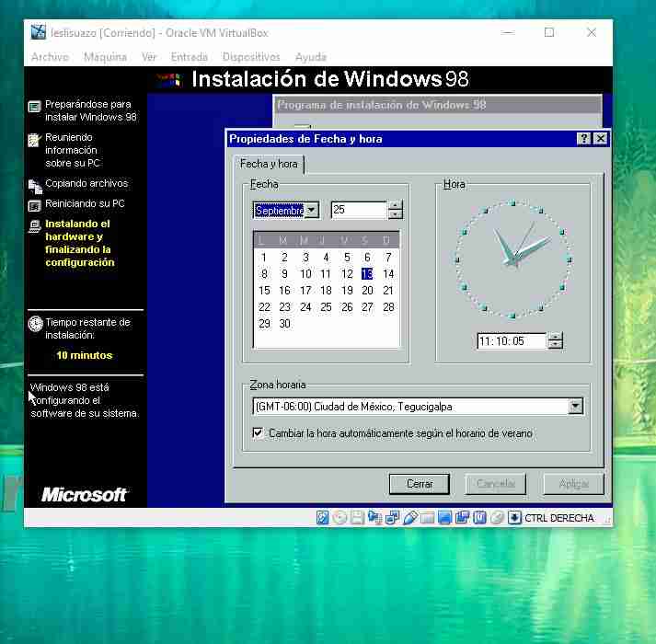Click the keyboard capture arrow icon beside CTRL DERECHA
Viewport: 656px width, 644px height.
(x=514, y=518)
